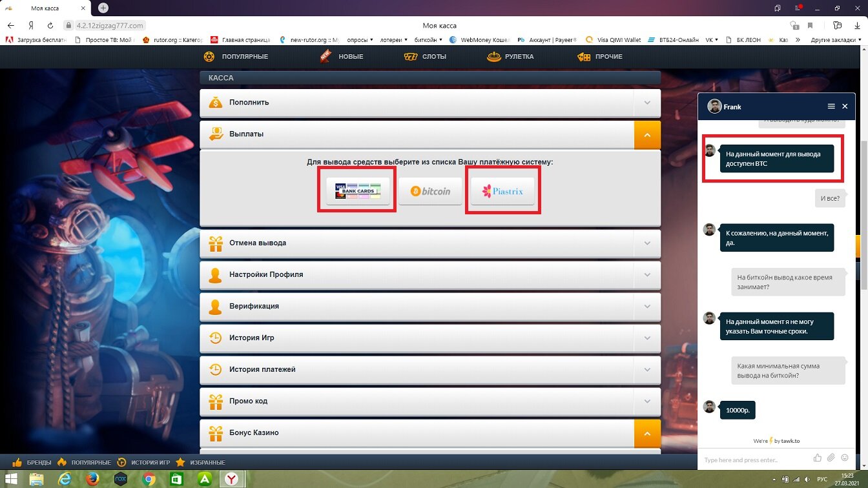Expand the Верификация section
868x488 pixels.
(430, 306)
